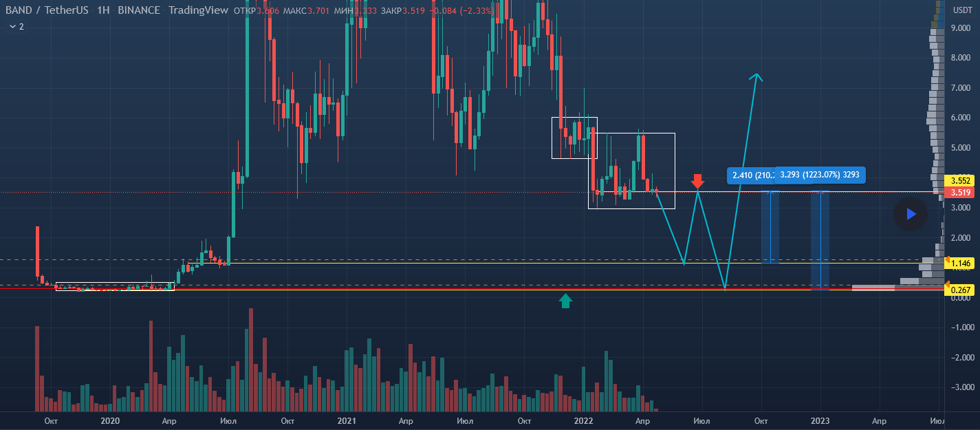The height and width of the screenshot is (430, 980).
Task: Click the yellow 3.552 price label
Action: tap(960, 181)
